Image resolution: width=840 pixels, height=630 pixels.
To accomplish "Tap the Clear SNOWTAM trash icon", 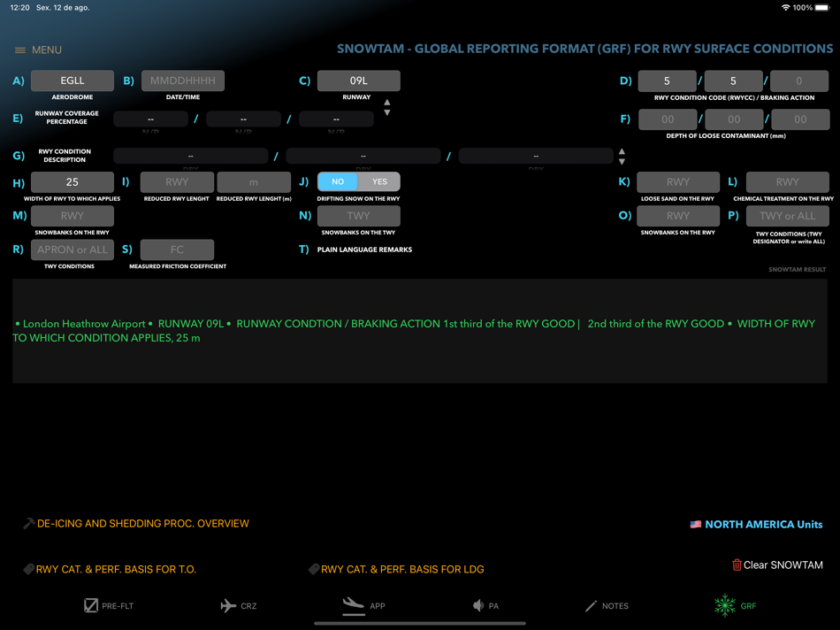I will tap(737, 565).
